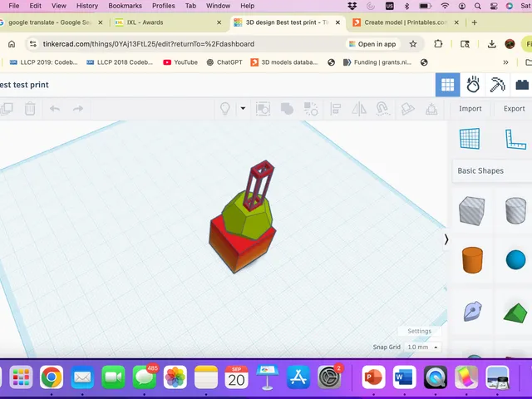Click the Delete trash icon
Screen dimensions: 532x399
point(30,109)
